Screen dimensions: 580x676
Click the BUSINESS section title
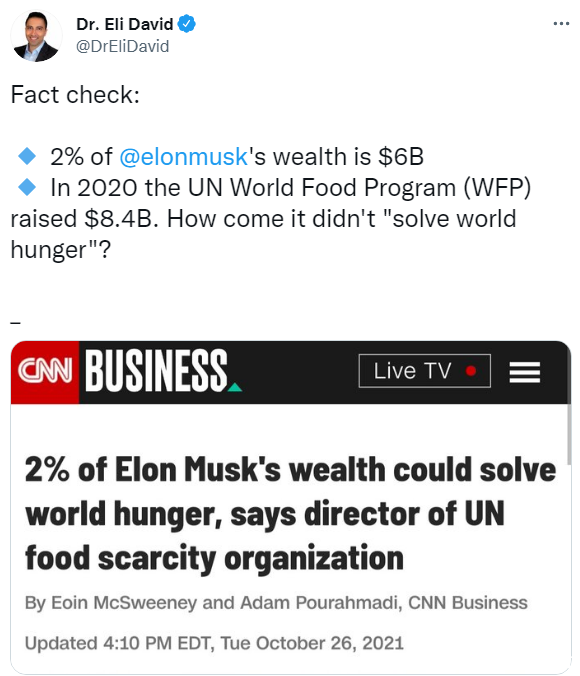point(157,371)
